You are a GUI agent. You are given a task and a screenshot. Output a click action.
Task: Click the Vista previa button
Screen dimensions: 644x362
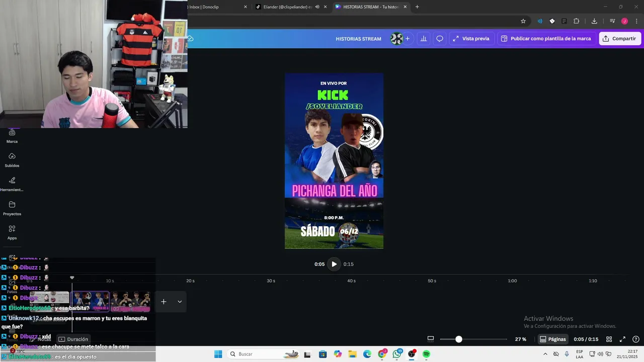click(x=471, y=39)
